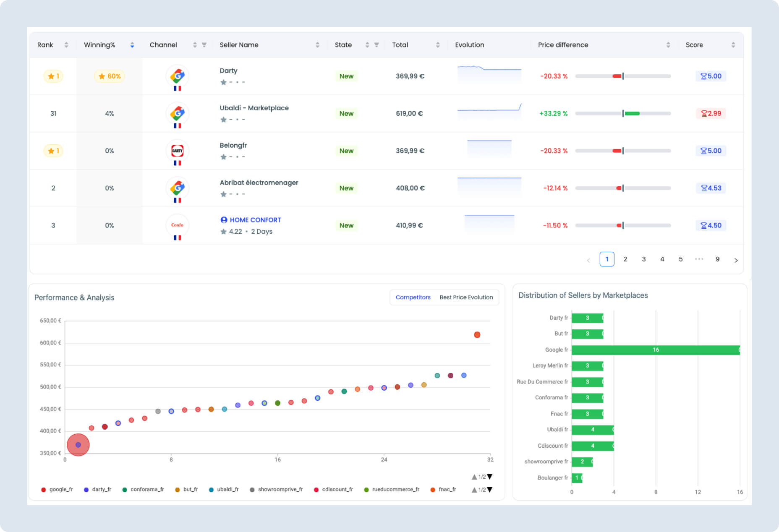Toggle fnac_fr legend series

pos(444,490)
